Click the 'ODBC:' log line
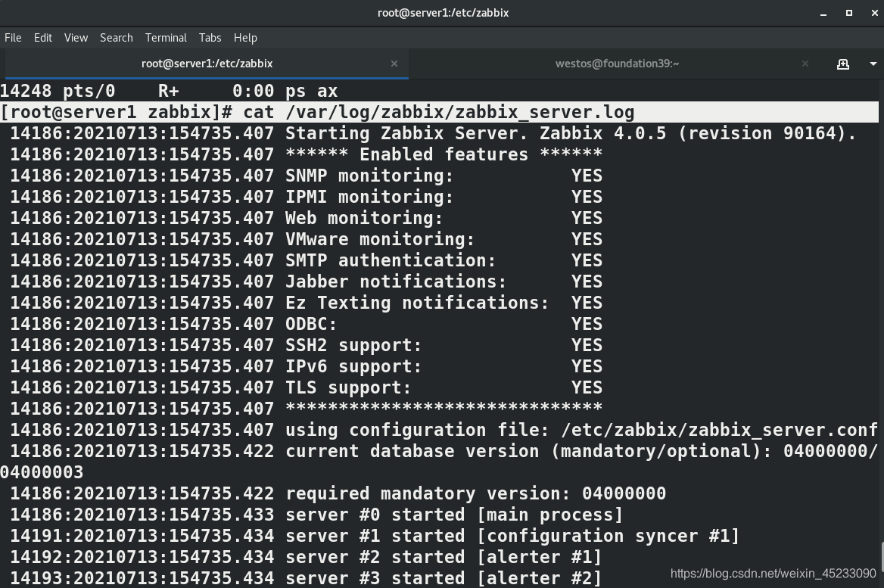Screen dimensions: 884x588 (x=306, y=324)
